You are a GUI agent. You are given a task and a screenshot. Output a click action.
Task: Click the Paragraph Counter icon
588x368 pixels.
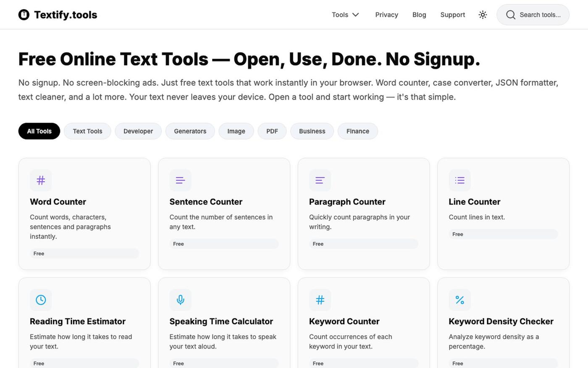(320, 180)
